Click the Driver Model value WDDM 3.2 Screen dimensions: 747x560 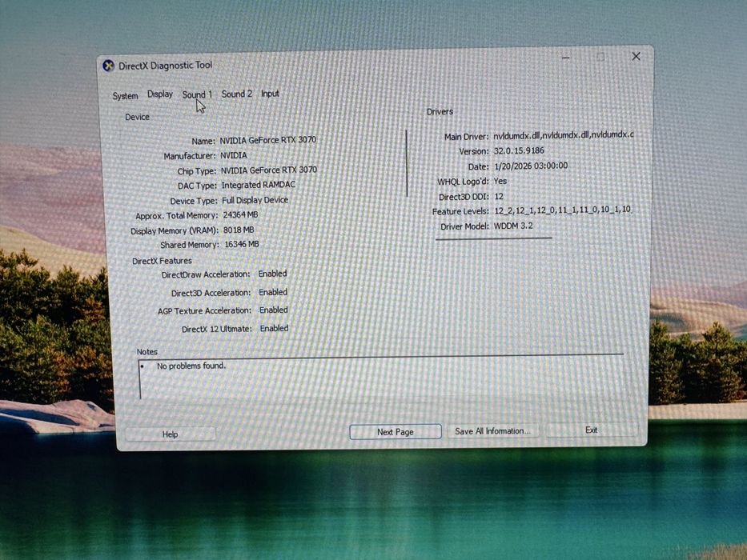tap(513, 226)
